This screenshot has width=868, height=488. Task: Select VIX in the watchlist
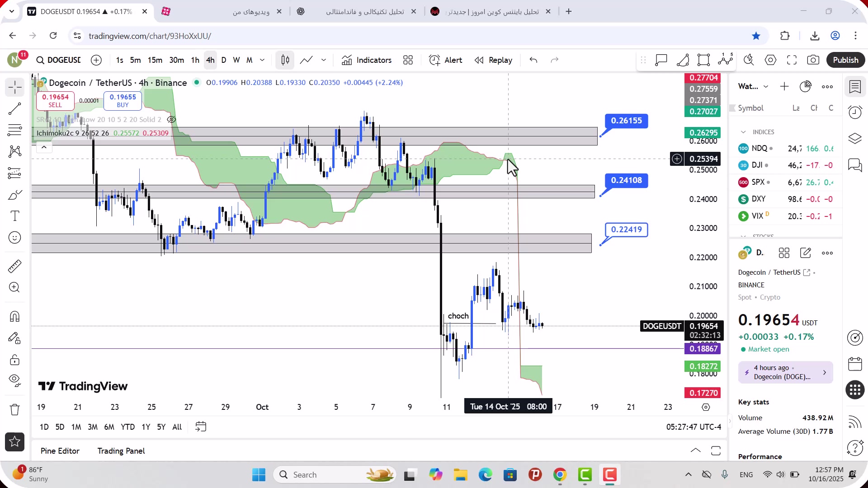[786, 216]
